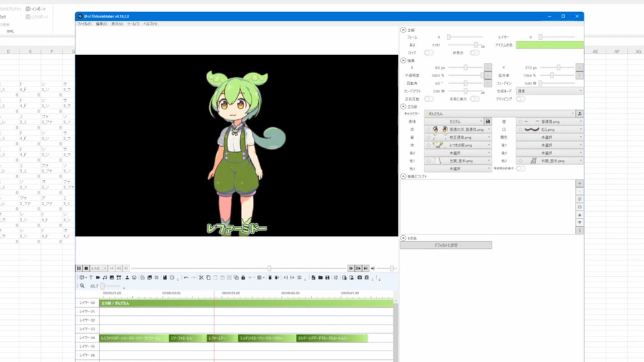Image resolution: width=644 pixels, height=362 pixels.
Task: Toggle the クリッピング switch
Action: pos(521,99)
